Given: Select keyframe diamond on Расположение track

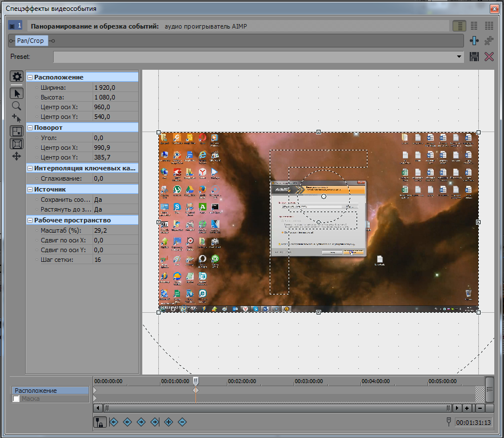Looking at the screenshot, I should [x=196, y=390].
